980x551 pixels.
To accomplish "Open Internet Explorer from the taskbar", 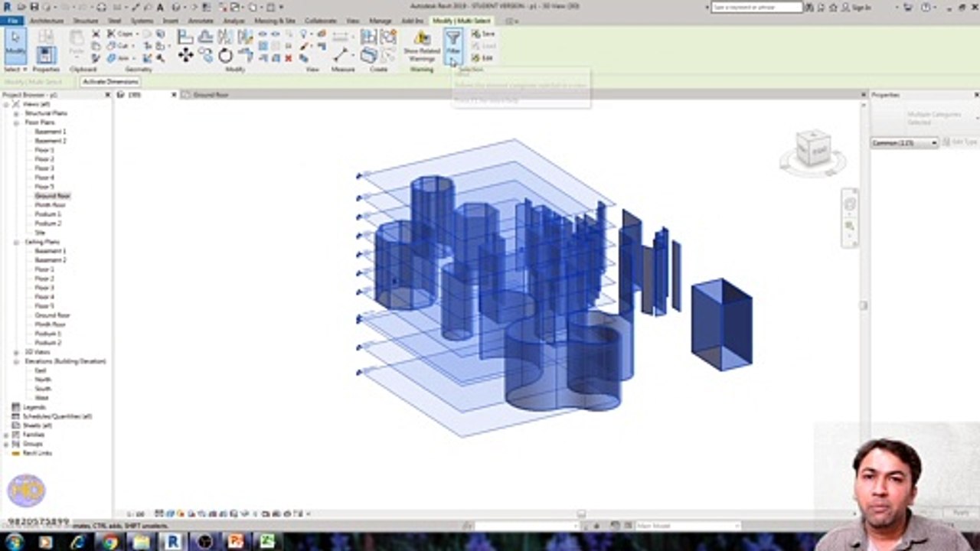I will 78,542.
